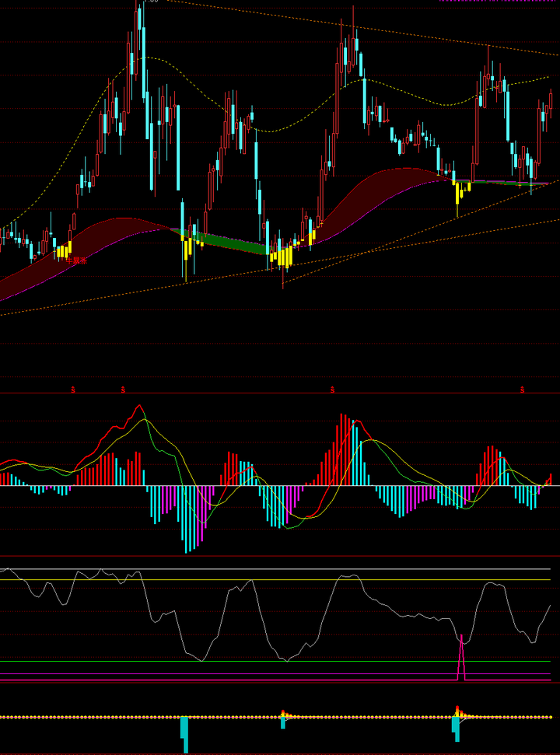Click the second red S marker from left
560x755 pixels.
click(123, 388)
